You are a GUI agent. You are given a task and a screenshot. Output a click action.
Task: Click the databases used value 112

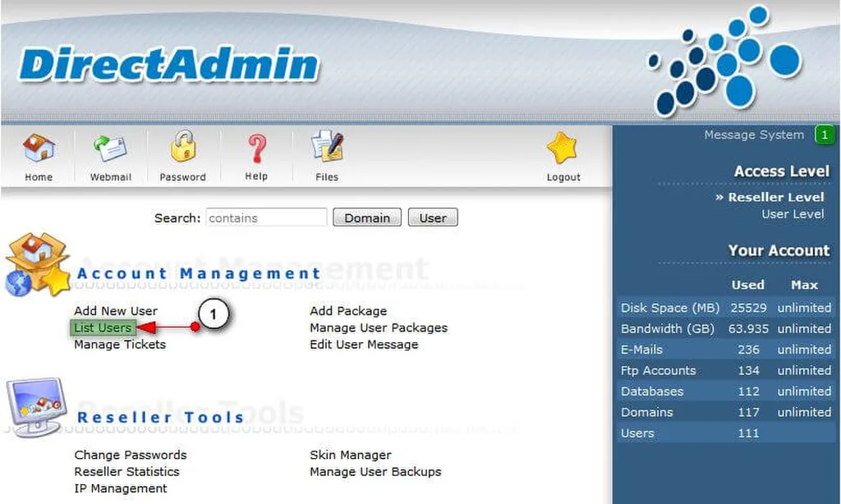(x=748, y=391)
